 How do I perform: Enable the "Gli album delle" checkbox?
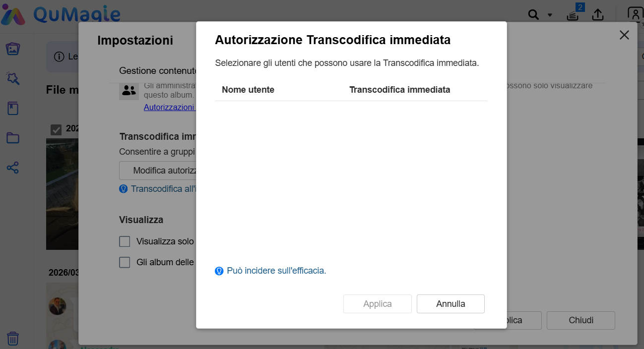[125, 262]
